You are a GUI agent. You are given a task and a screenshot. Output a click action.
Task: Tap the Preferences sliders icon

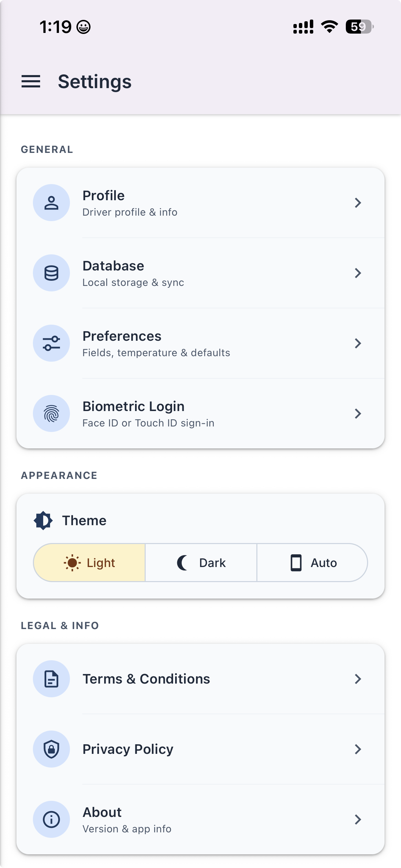(51, 343)
